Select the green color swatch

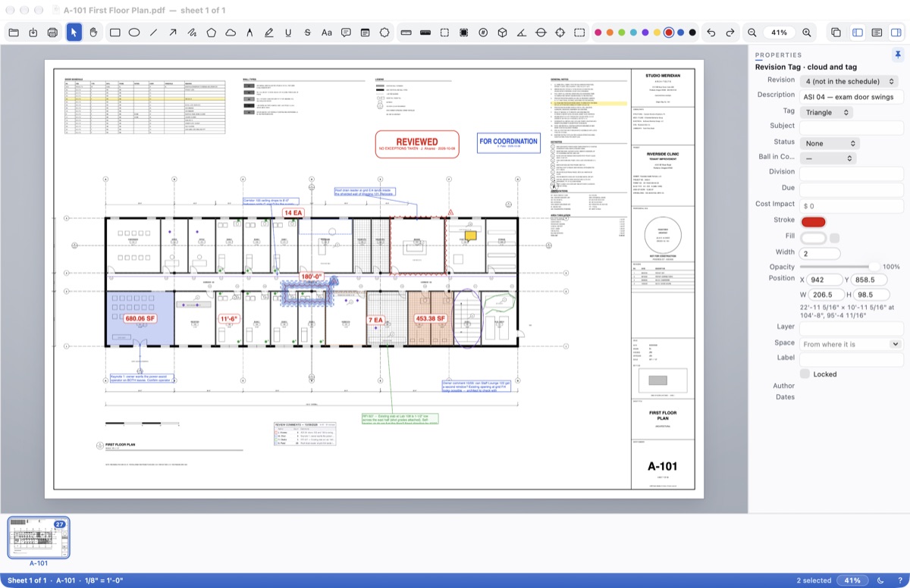point(622,33)
